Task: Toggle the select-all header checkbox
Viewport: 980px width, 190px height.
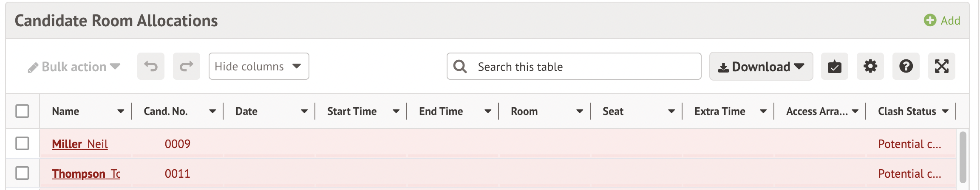Action: pyautogui.click(x=22, y=111)
